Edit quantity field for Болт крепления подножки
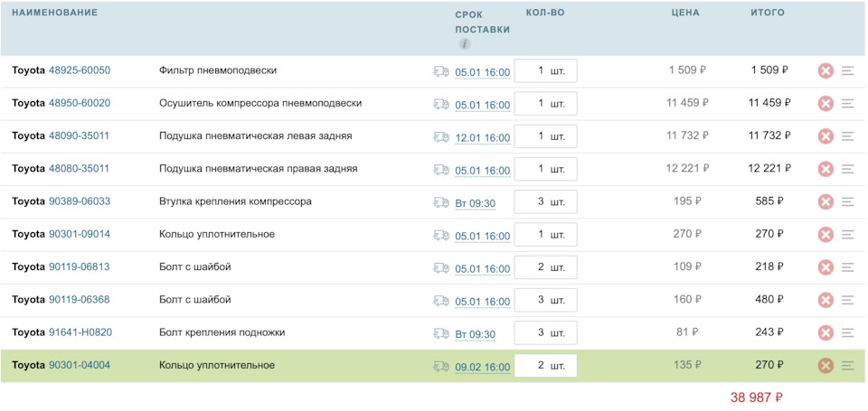This screenshot has width=868, height=411. pos(546,332)
